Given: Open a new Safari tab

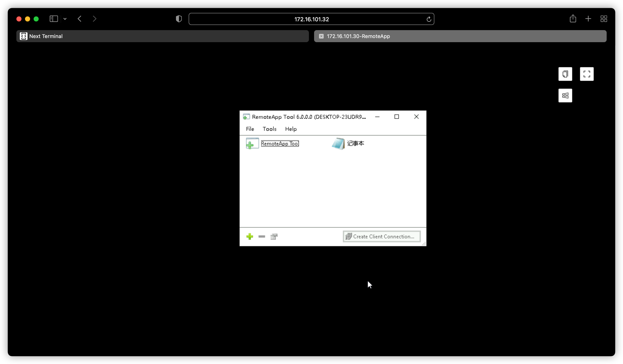Looking at the screenshot, I should (588, 19).
